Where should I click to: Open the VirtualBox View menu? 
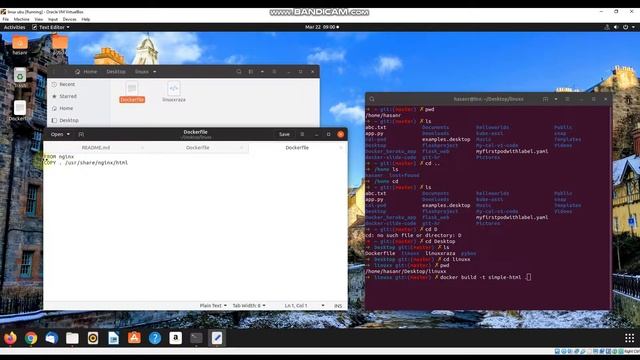click(x=39, y=19)
